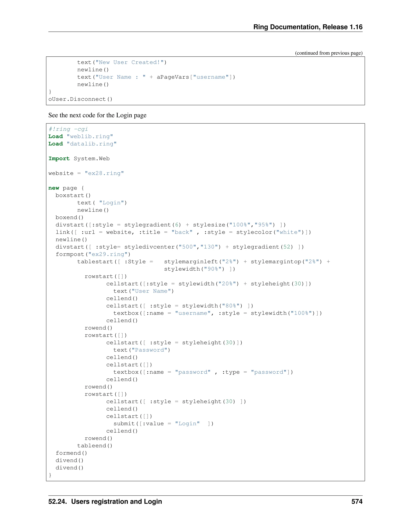411x532 pixels.
Task: Click the 'new page {' line
Action: pyautogui.click(x=66, y=188)
